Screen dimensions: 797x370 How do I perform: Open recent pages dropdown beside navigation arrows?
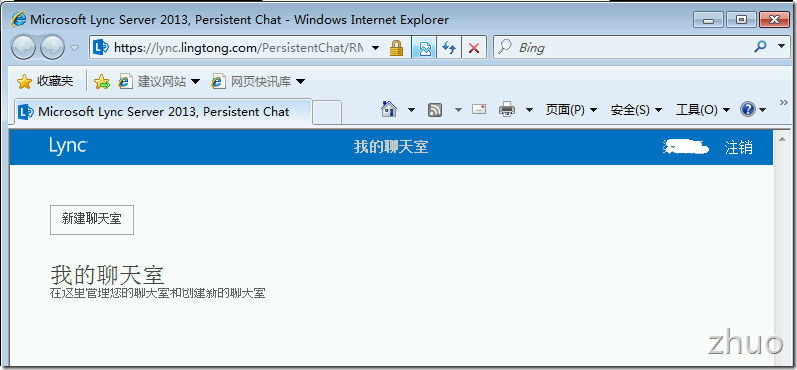75,48
